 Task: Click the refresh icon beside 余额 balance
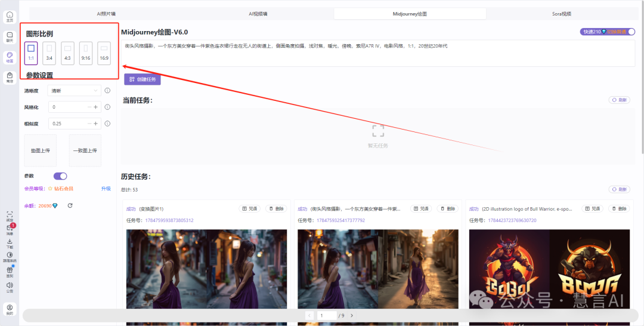point(70,205)
